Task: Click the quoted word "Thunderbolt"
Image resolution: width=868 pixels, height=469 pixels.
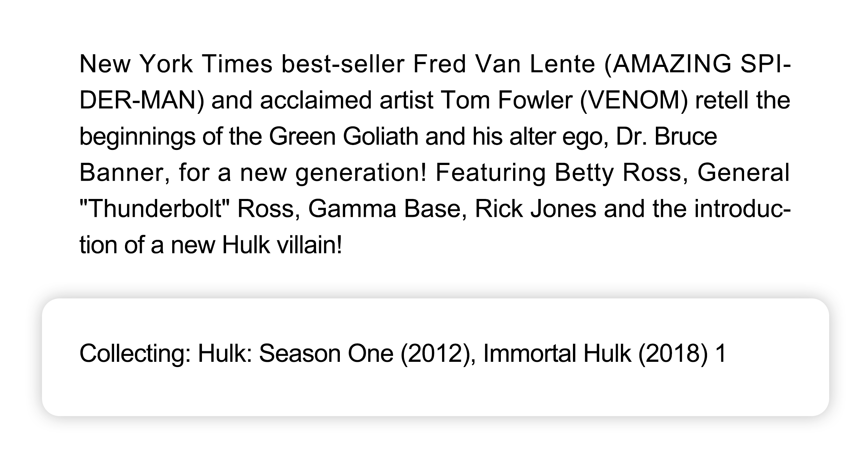Action: click(x=154, y=208)
